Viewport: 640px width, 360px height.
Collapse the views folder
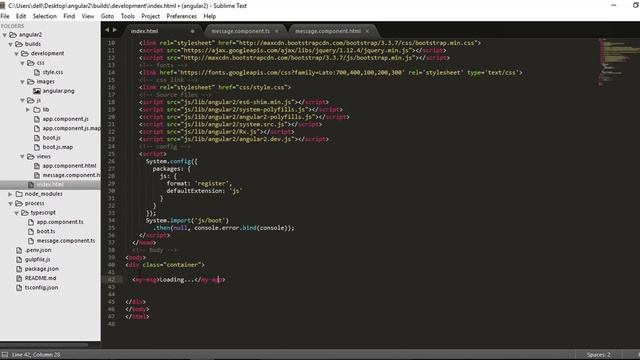pos(22,157)
